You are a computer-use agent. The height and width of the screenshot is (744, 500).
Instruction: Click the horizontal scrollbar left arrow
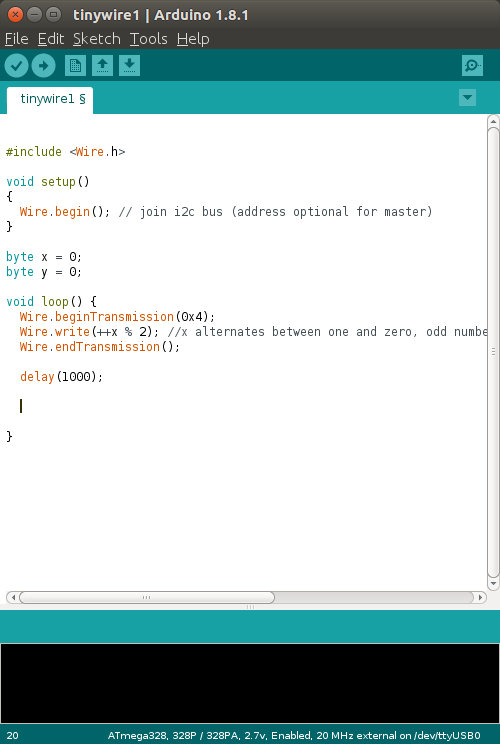pyautogui.click(x=13, y=597)
